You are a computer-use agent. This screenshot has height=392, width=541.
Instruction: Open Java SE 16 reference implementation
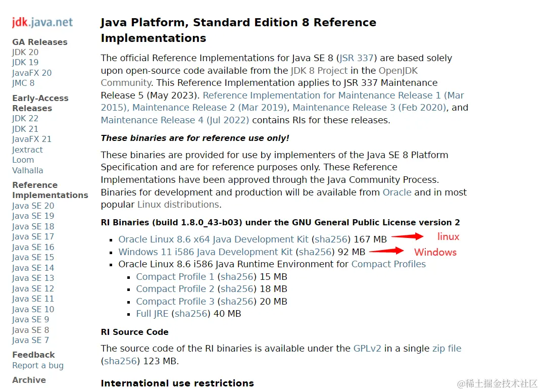[33, 247]
